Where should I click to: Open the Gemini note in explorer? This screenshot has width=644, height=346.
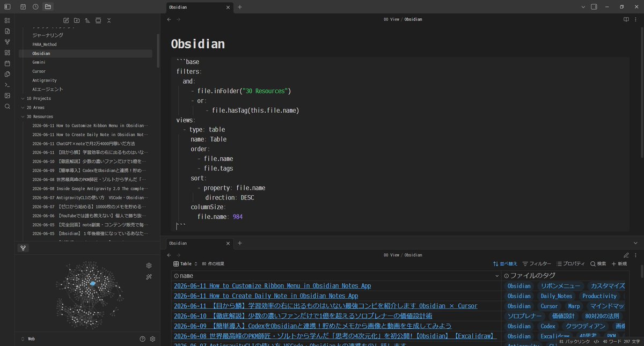[x=39, y=62]
